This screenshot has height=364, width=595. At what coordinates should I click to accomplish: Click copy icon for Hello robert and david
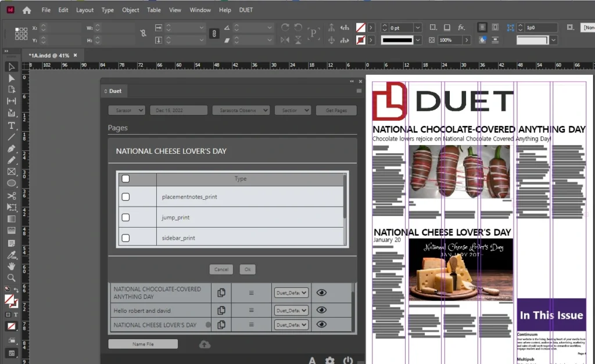[221, 311]
